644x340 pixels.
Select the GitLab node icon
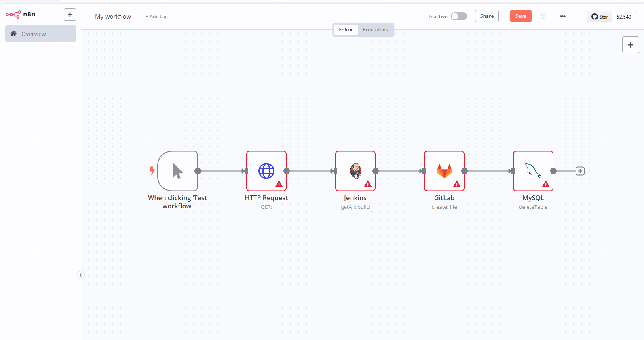point(444,171)
